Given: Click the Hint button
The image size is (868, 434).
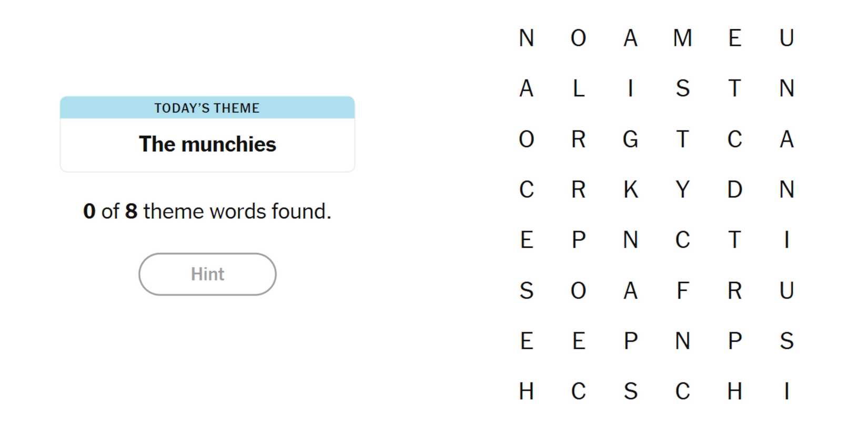Looking at the screenshot, I should (207, 274).
